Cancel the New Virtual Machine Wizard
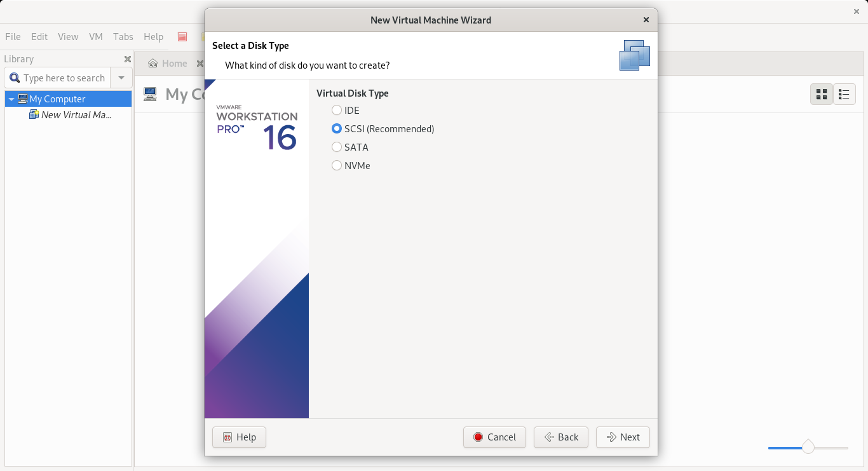Image resolution: width=868 pixels, height=471 pixels. (x=494, y=437)
